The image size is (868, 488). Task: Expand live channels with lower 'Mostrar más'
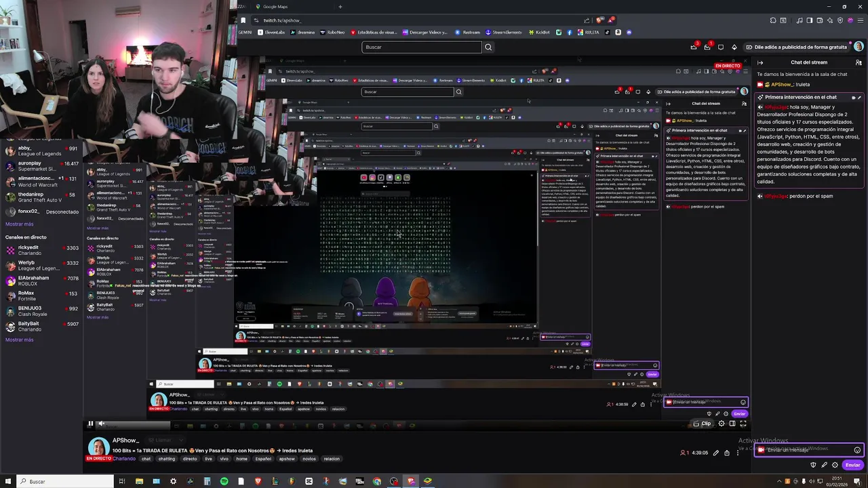(19, 340)
